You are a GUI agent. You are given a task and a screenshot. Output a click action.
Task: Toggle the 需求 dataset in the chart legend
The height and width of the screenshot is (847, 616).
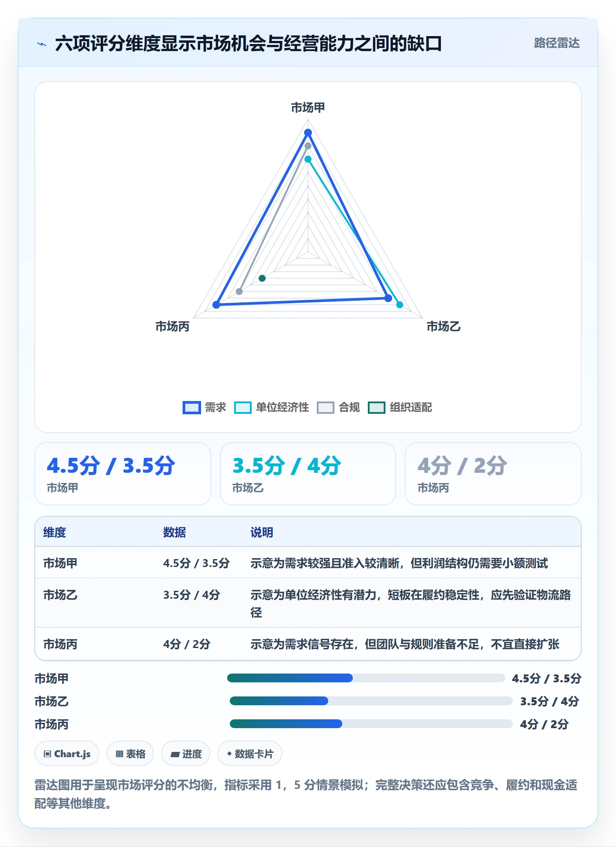point(204,407)
